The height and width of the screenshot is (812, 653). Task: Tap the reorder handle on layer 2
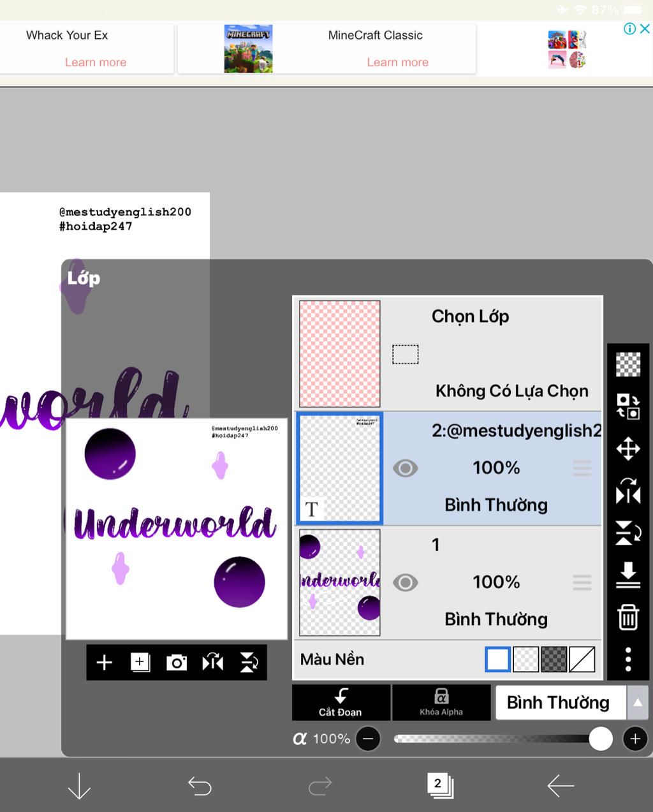pos(582,468)
